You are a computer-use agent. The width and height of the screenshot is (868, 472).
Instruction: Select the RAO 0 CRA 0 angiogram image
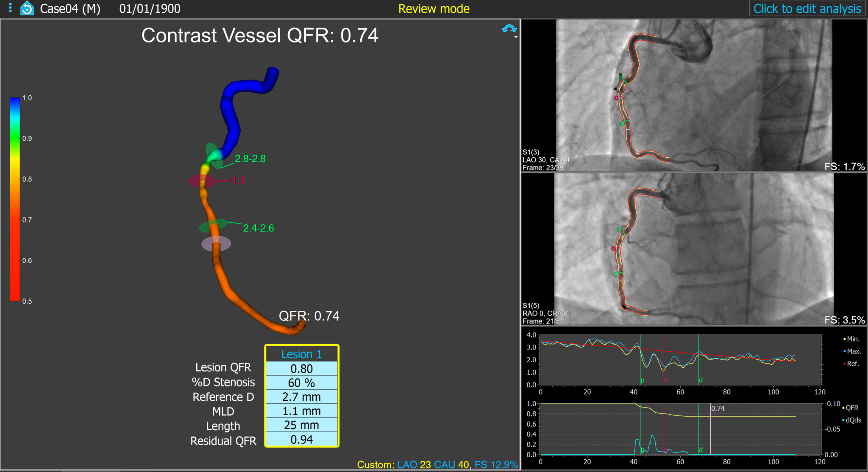point(693,249)
